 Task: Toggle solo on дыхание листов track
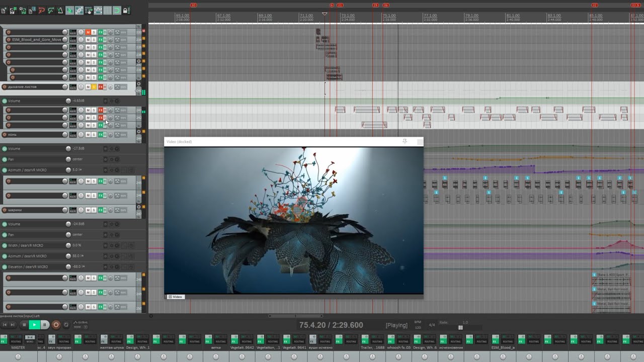(x=94, y=87)
